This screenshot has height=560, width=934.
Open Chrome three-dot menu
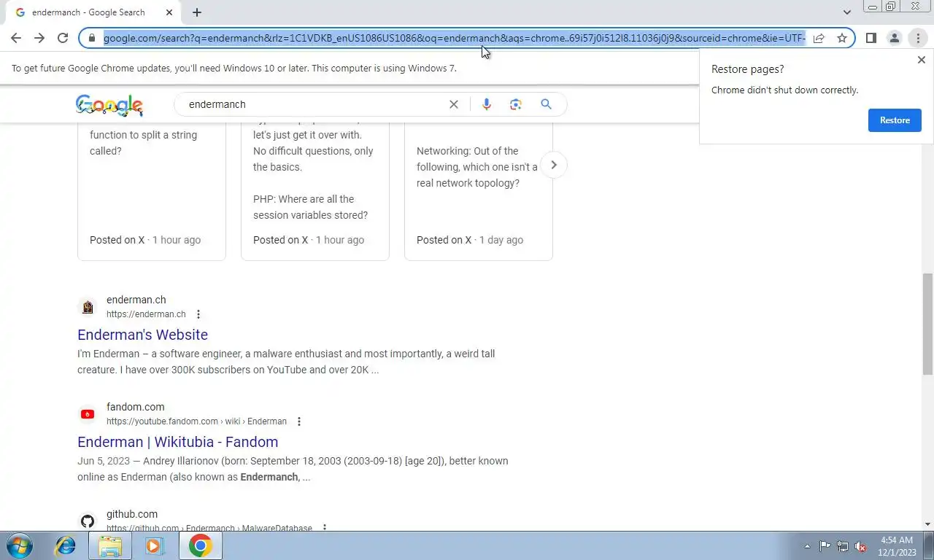(918, 38)
